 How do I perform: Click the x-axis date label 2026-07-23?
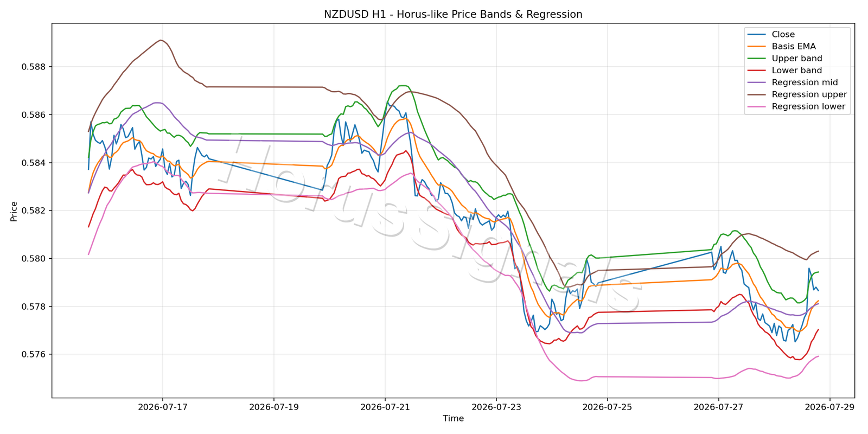pos(496,406)
